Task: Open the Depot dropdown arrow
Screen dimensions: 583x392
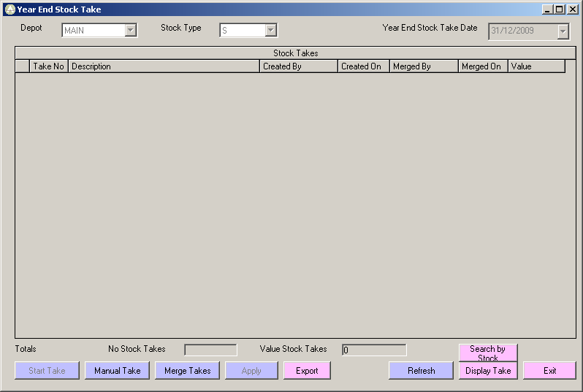Action: pyautogui.click(x=131, y=30)
